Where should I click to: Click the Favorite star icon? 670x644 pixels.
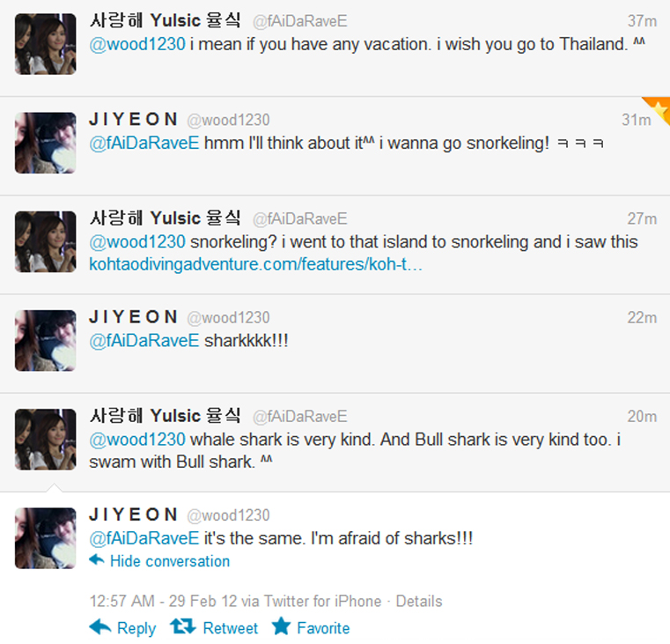[281, 626]
